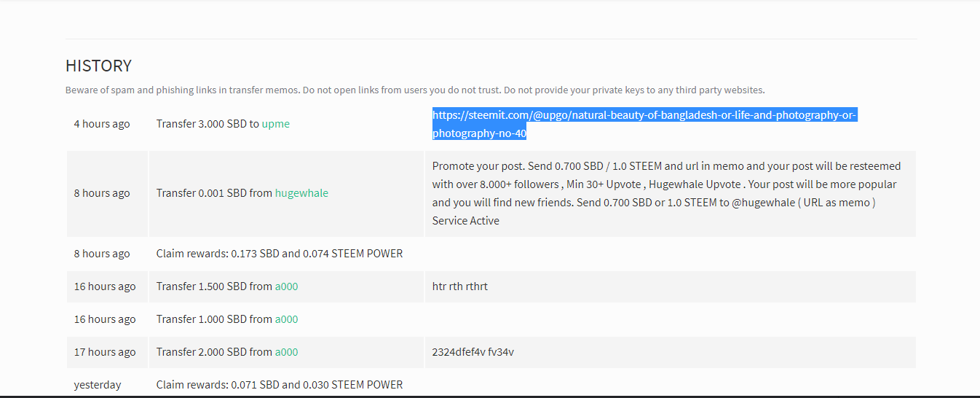
Task: Click the "2324dfef4v fv34v" memo text
Action: coord(473,352)
